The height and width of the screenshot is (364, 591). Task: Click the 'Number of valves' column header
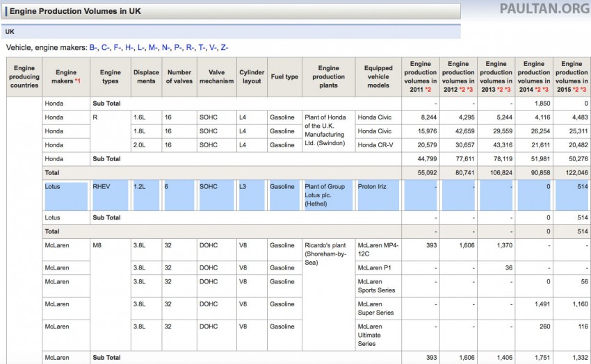coord(179,77)
